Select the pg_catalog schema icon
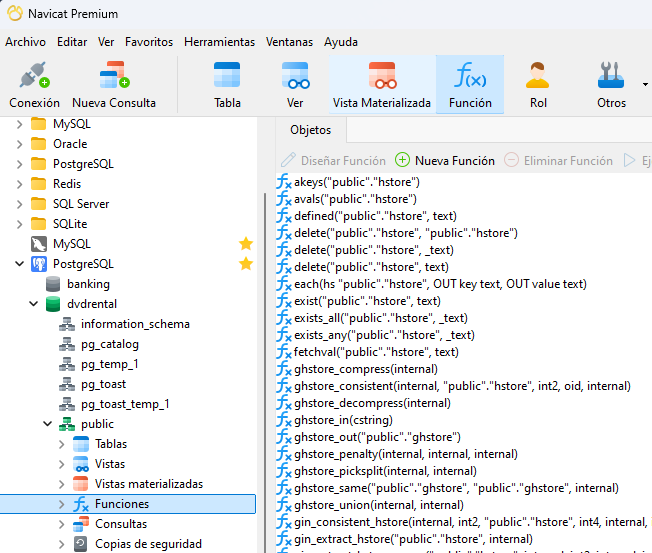 [67, 344]
